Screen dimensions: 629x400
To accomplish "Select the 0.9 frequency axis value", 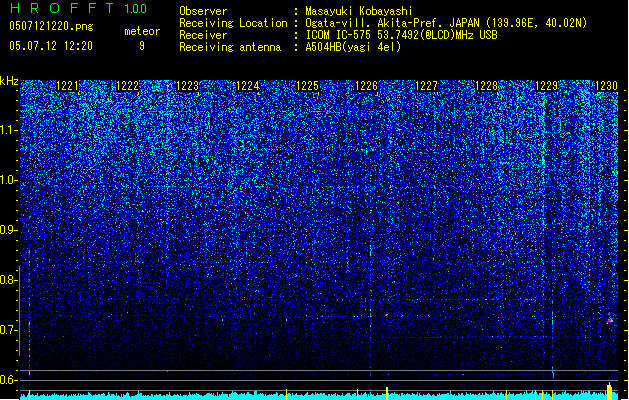I will (8, 230).
